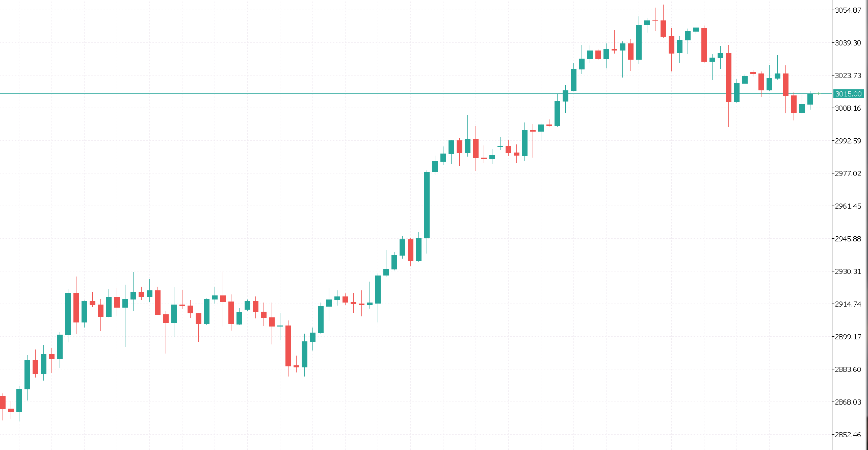This screenshot has height=450, width=868.
Task: Click the current price tag 3015.00
Action: coord(848,94)
